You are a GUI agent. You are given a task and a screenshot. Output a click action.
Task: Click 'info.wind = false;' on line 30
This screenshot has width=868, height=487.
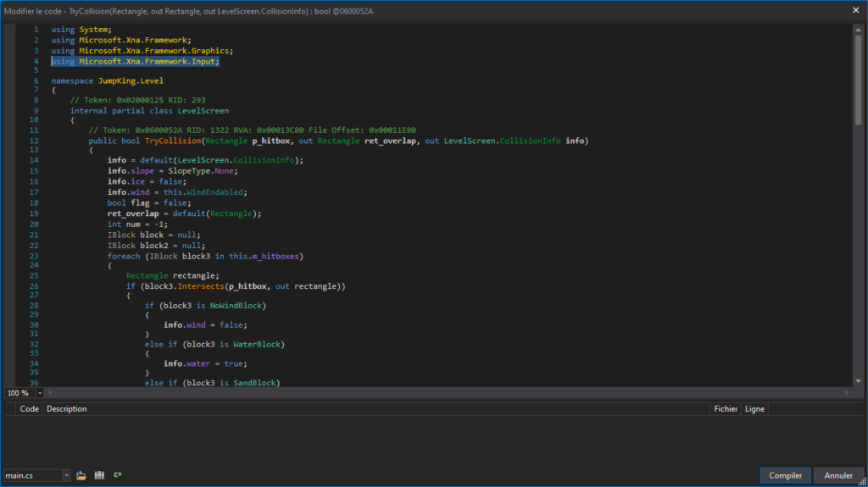[x=205, y=325]
